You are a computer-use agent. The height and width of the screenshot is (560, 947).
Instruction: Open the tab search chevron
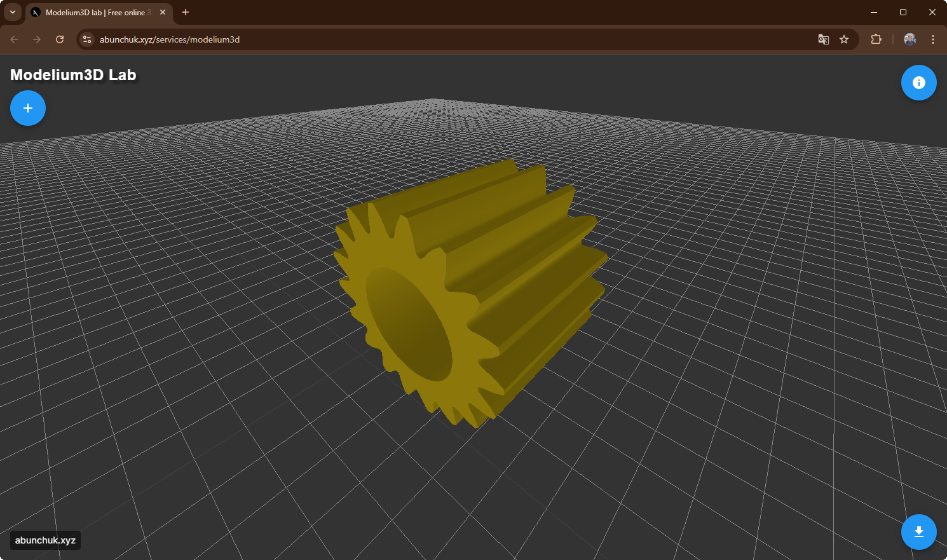(x=12, y=11)
